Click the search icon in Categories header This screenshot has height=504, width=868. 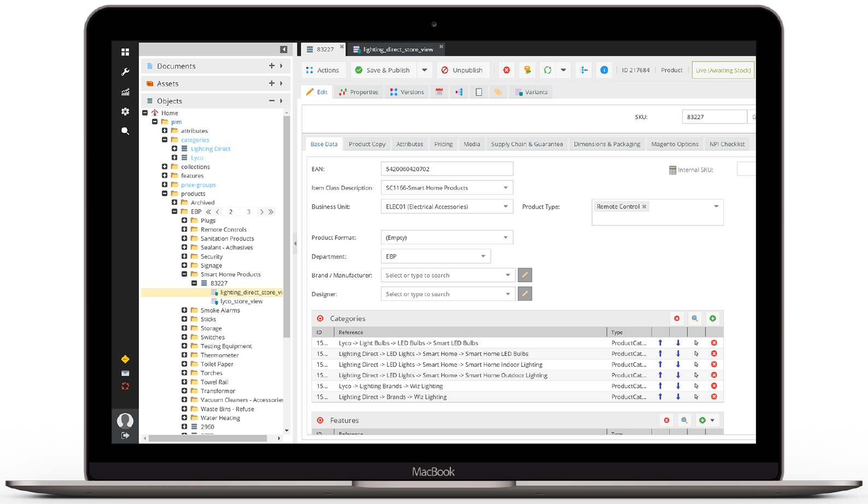click(695, 319)
